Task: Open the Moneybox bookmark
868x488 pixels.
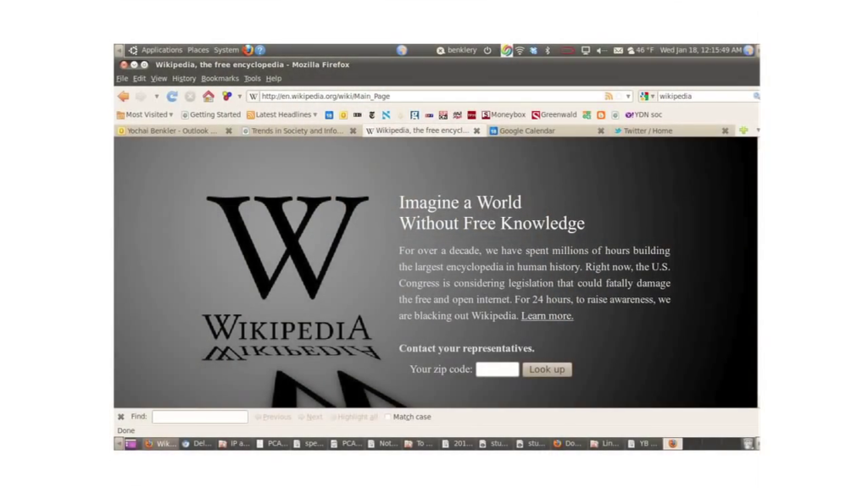Action: 504,115
